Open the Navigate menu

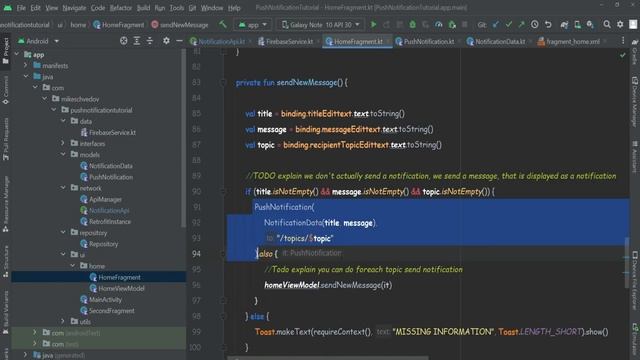pos(74,8)
